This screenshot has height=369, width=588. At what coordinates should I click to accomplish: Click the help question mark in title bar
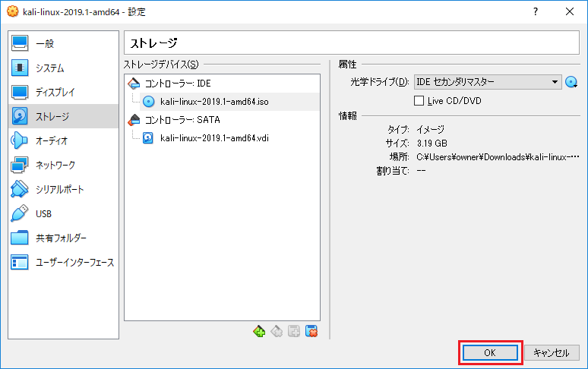(536, 11)
